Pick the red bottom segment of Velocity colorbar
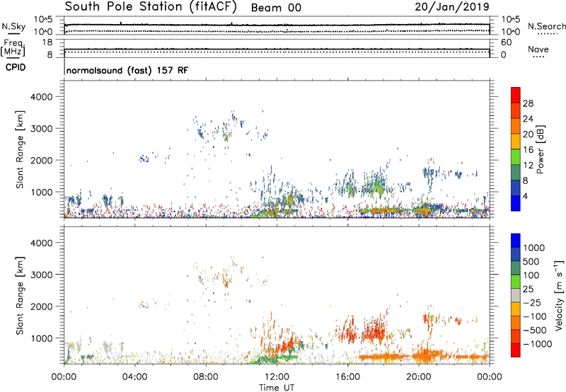 [x=516, y=350]
